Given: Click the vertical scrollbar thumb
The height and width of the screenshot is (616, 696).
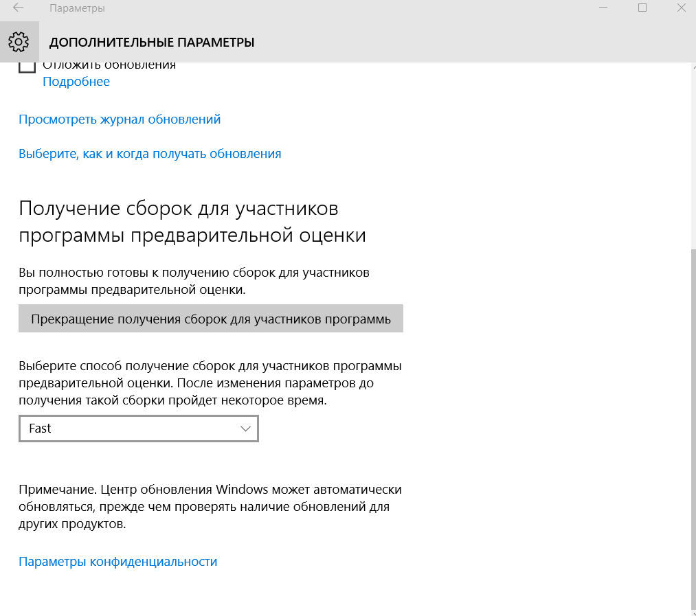Looking at the screenshot, I should (692, 426).
